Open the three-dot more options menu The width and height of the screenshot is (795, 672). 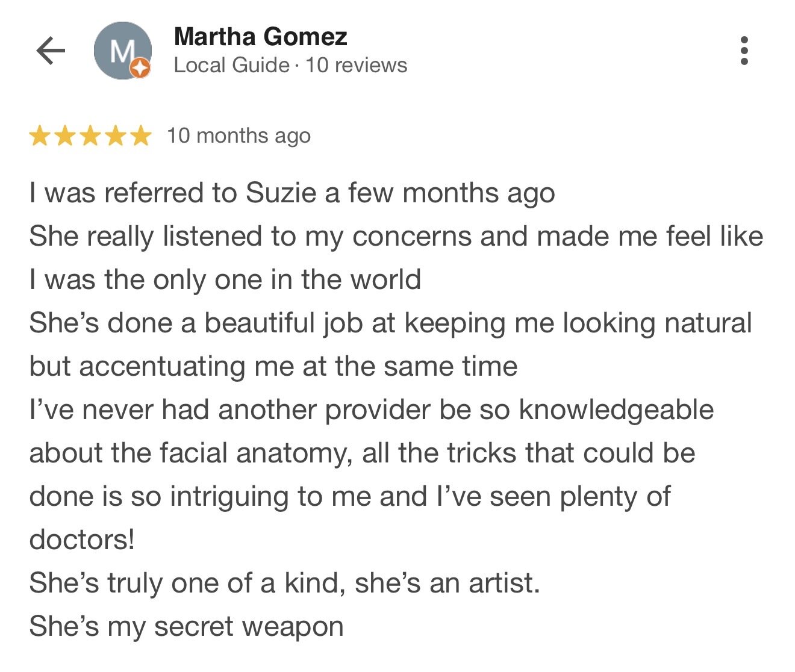(744, 51)
